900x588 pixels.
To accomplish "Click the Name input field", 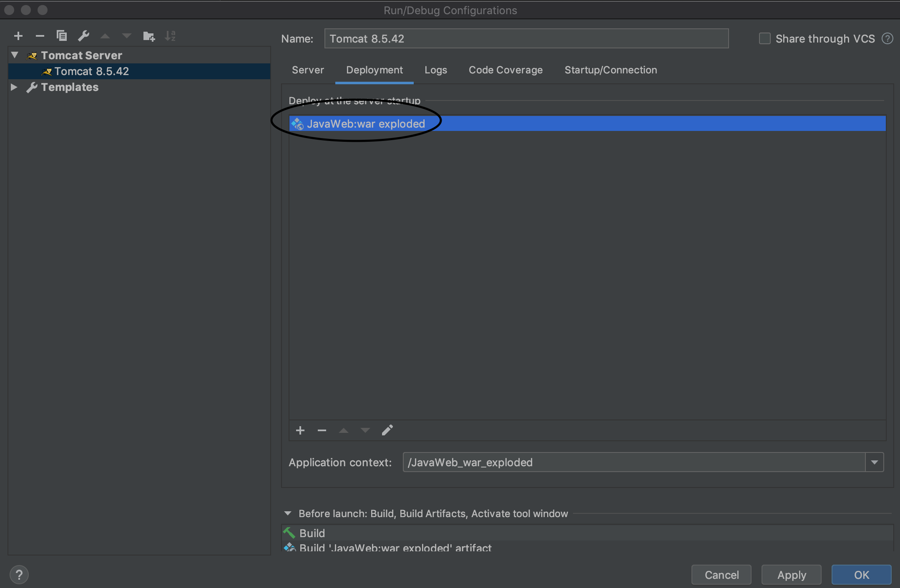I will tap(526, 39).
